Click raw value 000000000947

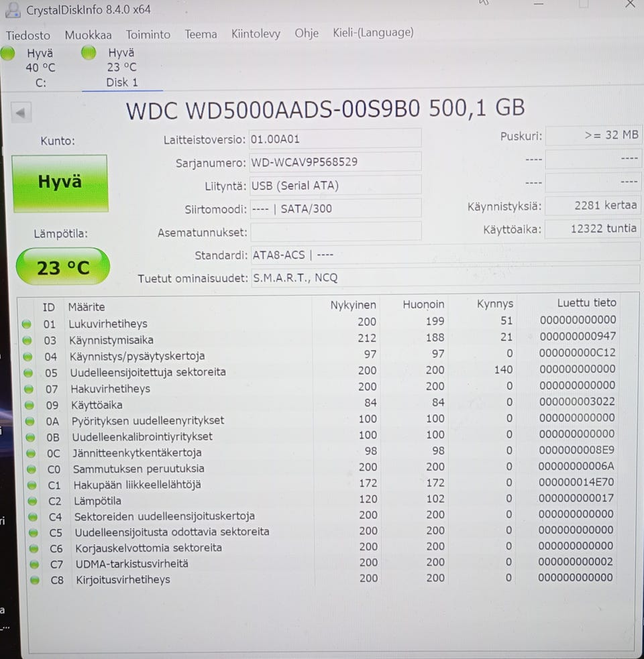(578, 337)
